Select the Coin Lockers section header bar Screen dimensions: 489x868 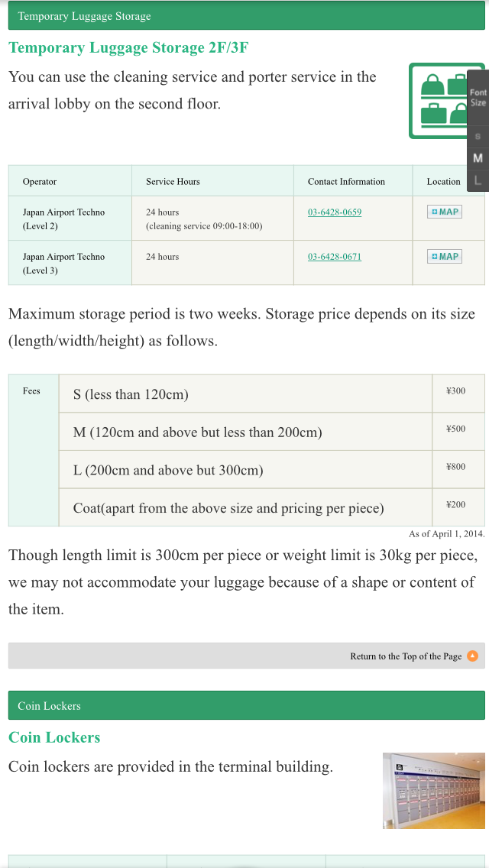[x=246, y=705]
